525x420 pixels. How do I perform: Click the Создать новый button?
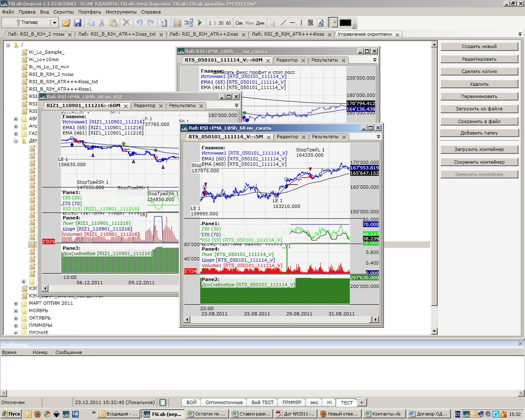coord(479,46)
